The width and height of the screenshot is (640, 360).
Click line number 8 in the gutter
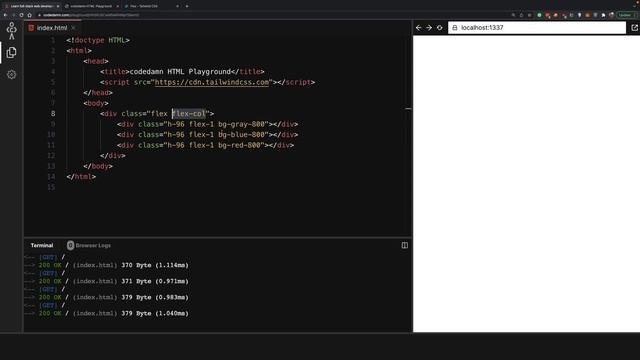pos(53,113)
